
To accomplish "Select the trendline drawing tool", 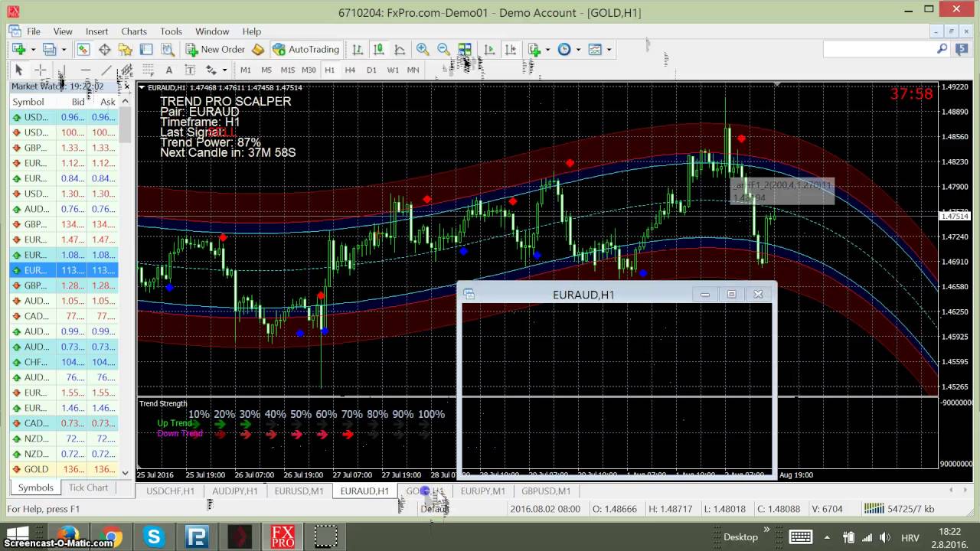I will point(106,70).
